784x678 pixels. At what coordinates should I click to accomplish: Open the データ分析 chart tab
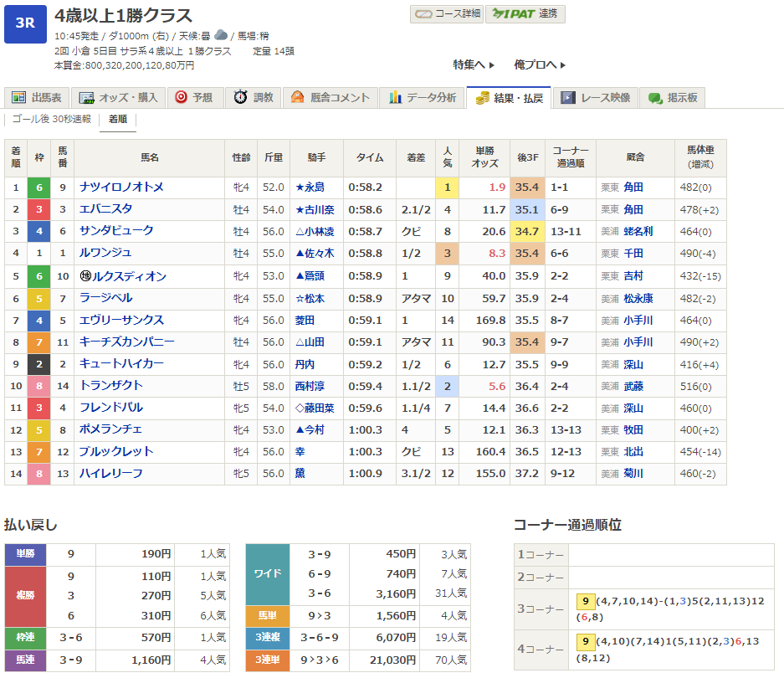point(422,98)
